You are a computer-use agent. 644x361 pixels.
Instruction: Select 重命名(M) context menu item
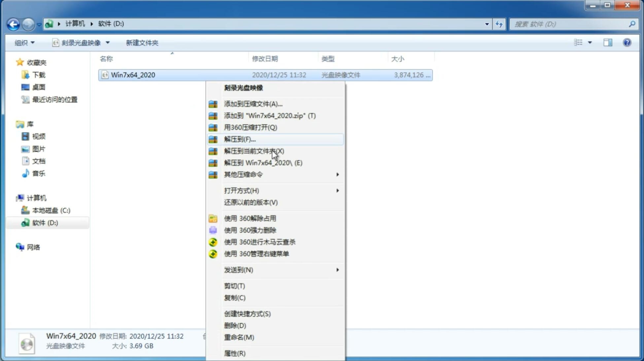(239, 337)
